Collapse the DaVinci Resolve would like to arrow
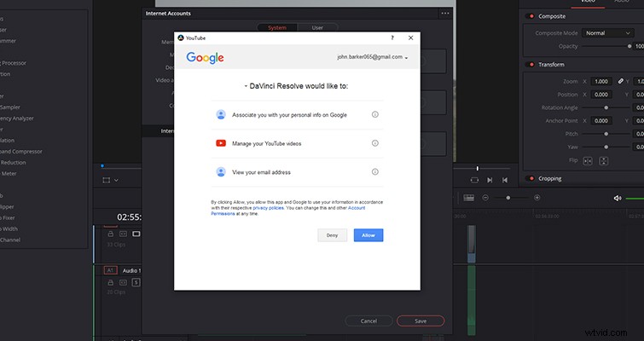The image size is (644, 341). 246,86
